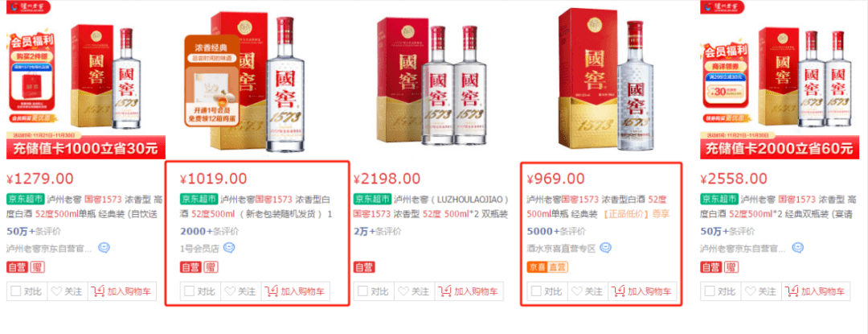
Task: Click chat icon beside 酒水京喜直营专区 seller
Action: coord(606,248)
